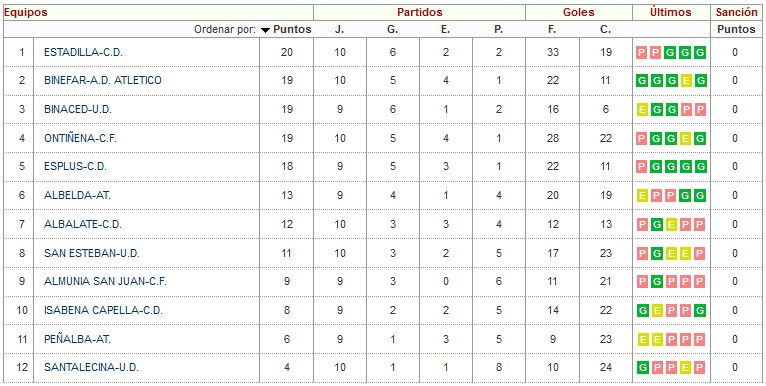Select ONTIÑENA-C.F. team name
Screen dimensions: 766x386
coord(81,138)
